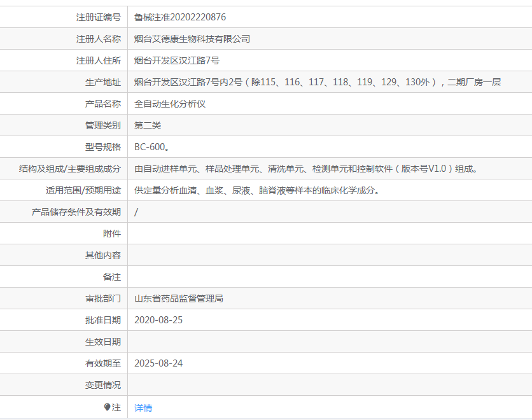The width and height of the screenshot is (532, 420).
Task: Click the 结构及组成/主要组成成分 label
Action: pyautogui.click(x=70, y=169)
